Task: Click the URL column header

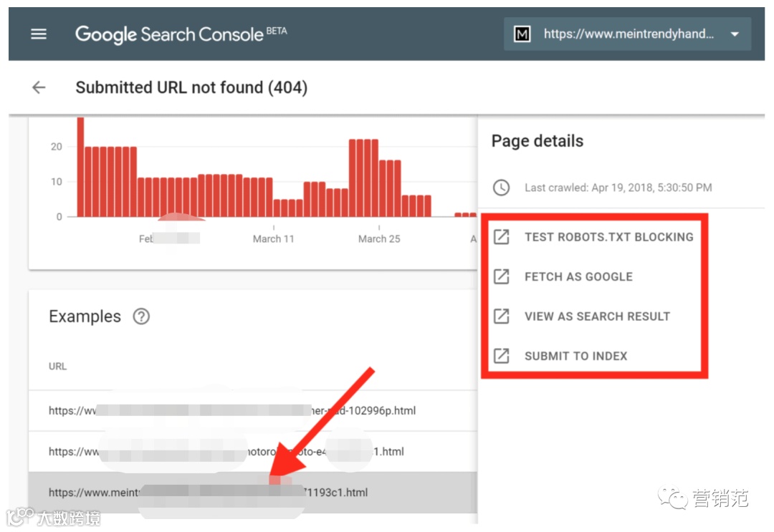Action: [x=57, y=367]
